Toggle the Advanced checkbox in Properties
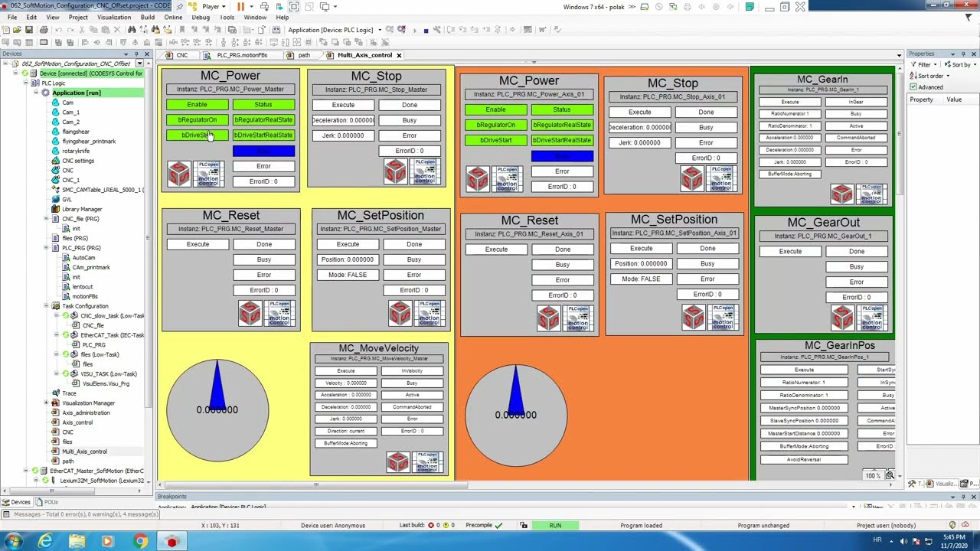980x551 pixels. pyautogui.click(x=913, y=87)
